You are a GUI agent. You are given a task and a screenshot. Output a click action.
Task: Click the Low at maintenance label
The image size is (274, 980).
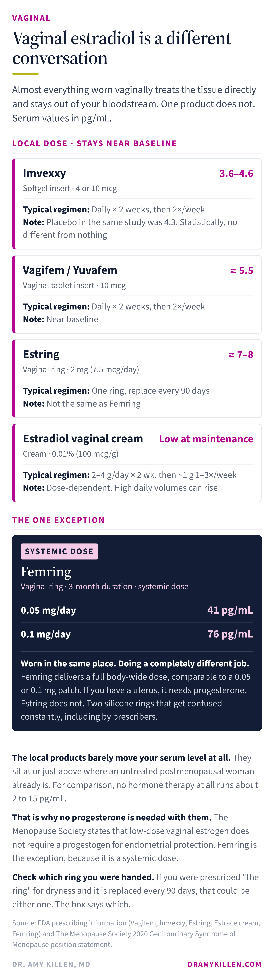coord(206,439)
